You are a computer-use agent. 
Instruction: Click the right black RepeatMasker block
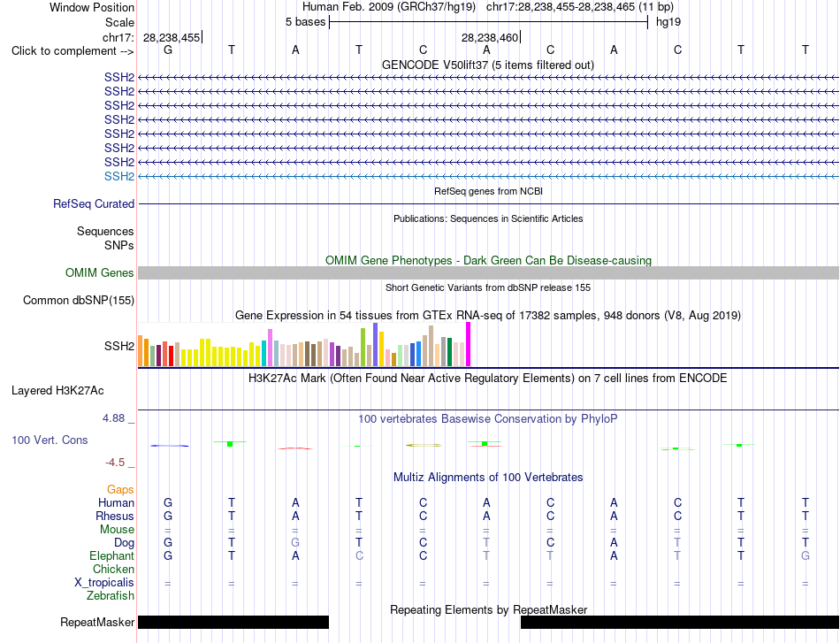pos(680,622)
